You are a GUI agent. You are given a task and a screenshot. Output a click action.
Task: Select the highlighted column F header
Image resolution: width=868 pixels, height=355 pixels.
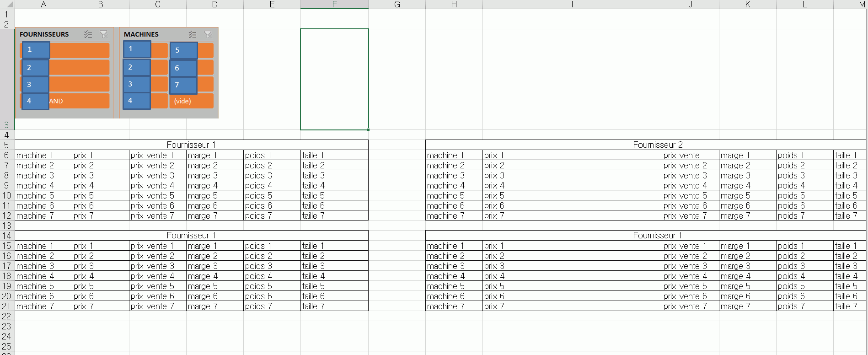tap(335, 4)
